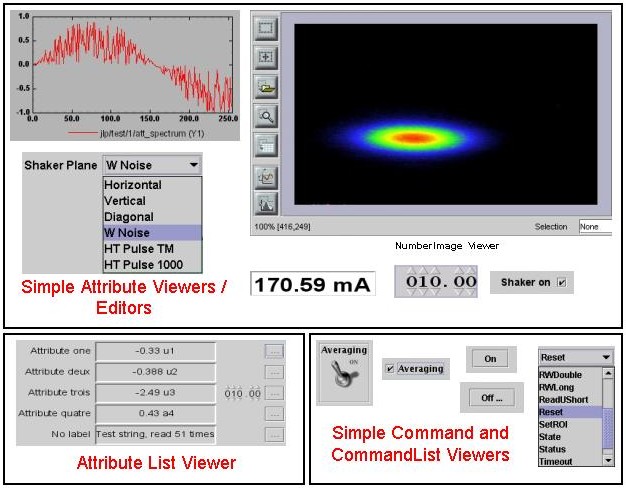Open the table view icon

(x=265, y=146)
